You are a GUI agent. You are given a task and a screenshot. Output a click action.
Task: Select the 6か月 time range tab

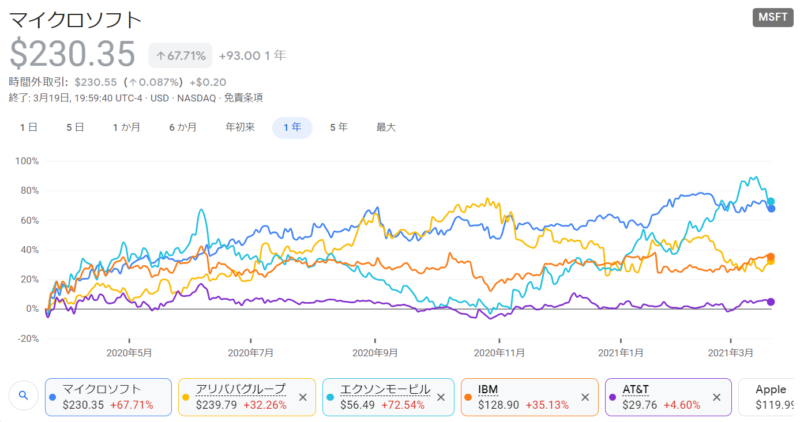pos(183,128)
